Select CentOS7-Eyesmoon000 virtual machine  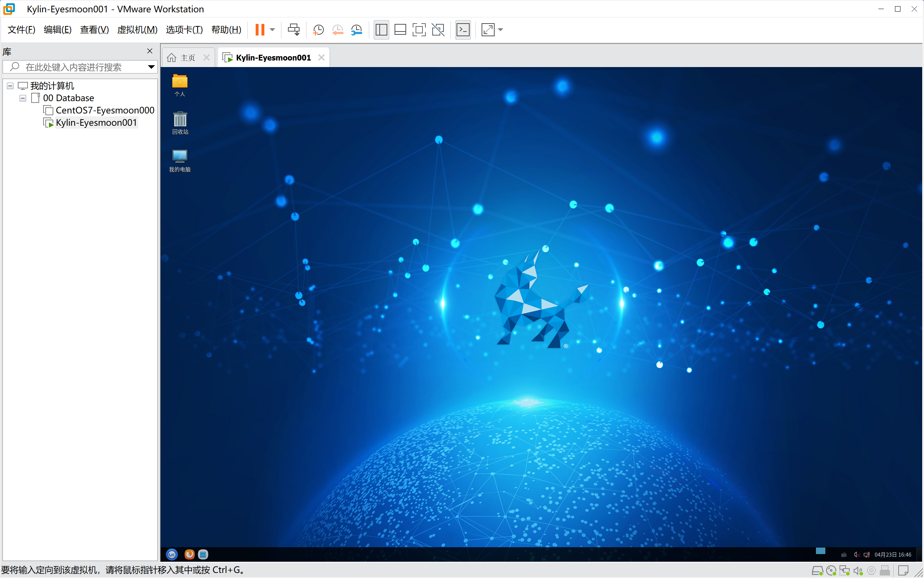click(x=105, y=111)
